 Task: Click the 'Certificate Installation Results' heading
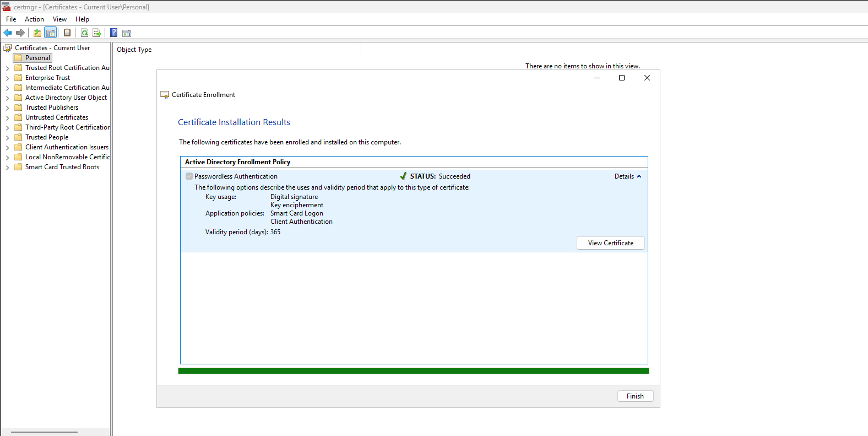(x=234, y=122)
